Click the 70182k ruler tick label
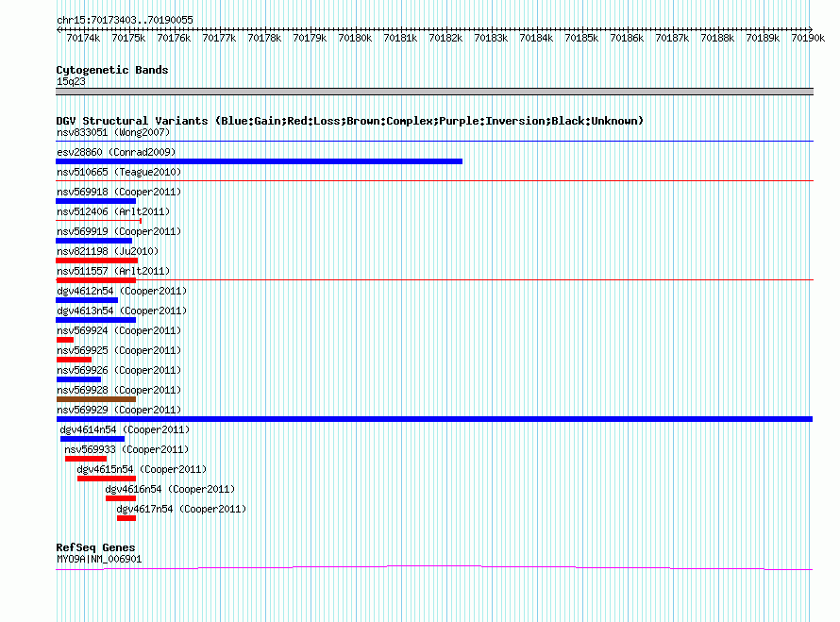This screenshot has width=840, height=622. pos(445,38)
